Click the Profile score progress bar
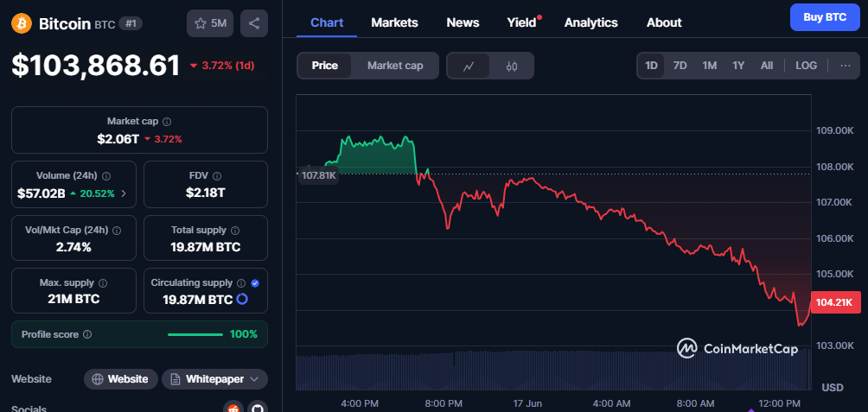The image size is (868, 412). (x=195, y=334)
